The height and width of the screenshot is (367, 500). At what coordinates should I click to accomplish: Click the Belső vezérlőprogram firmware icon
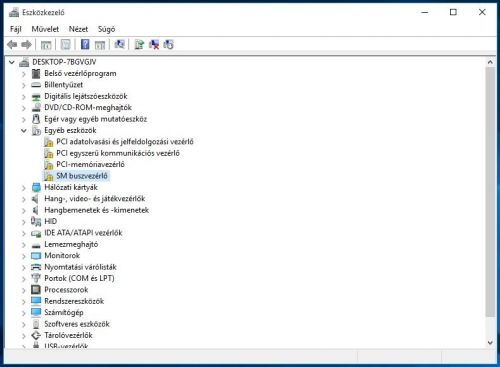pyautogui.click(x=36, y=73)
